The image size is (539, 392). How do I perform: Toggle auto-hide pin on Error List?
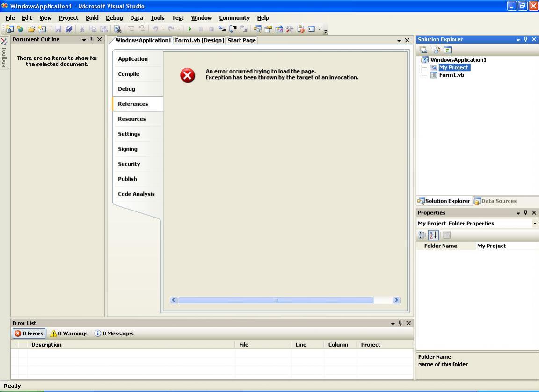pyautogui.click(x=400, y=323)
